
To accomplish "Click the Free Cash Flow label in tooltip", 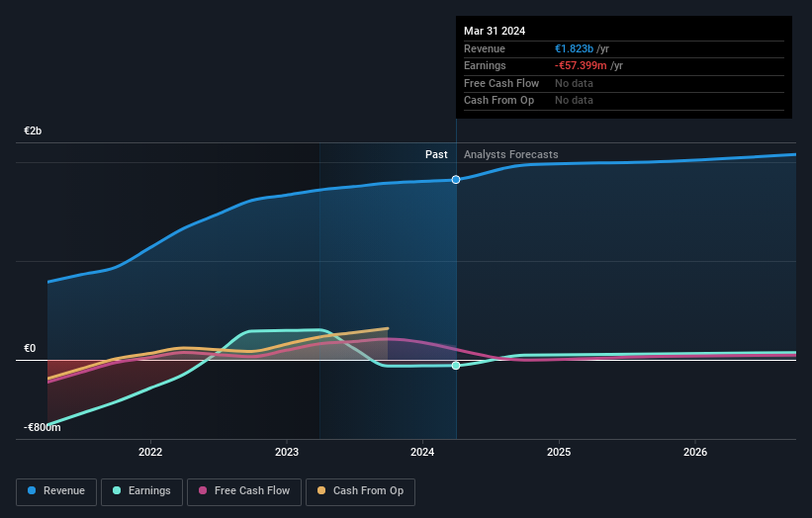I will click(x=501, y=83).
